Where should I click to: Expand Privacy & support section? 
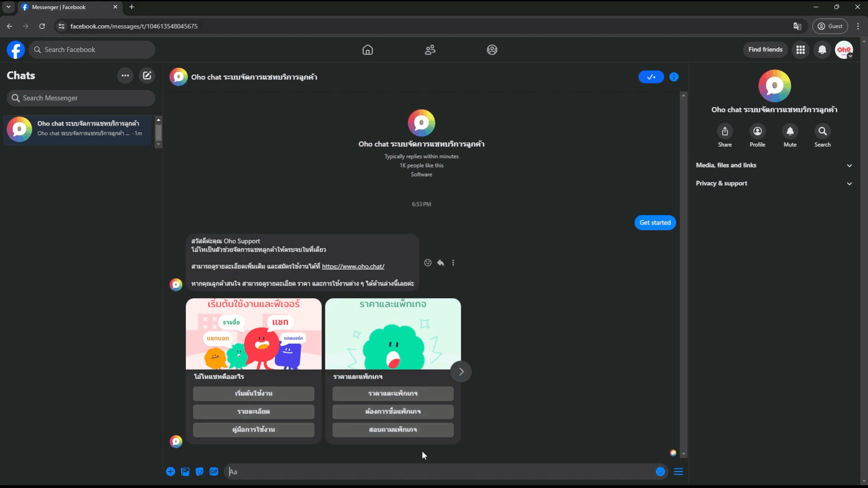pos(774,183)
